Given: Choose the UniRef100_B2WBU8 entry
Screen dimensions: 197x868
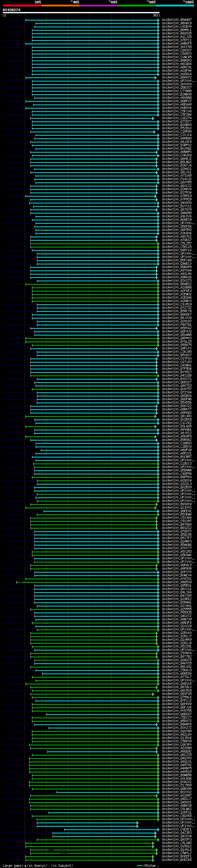Looking at the screenshot, I should pyautogui.click(x=177, y=94).
